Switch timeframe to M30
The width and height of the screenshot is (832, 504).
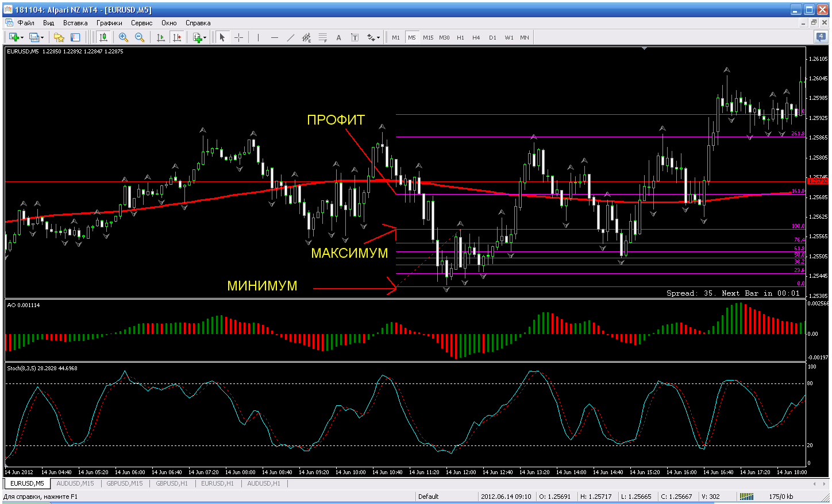(x=444, y=37)
